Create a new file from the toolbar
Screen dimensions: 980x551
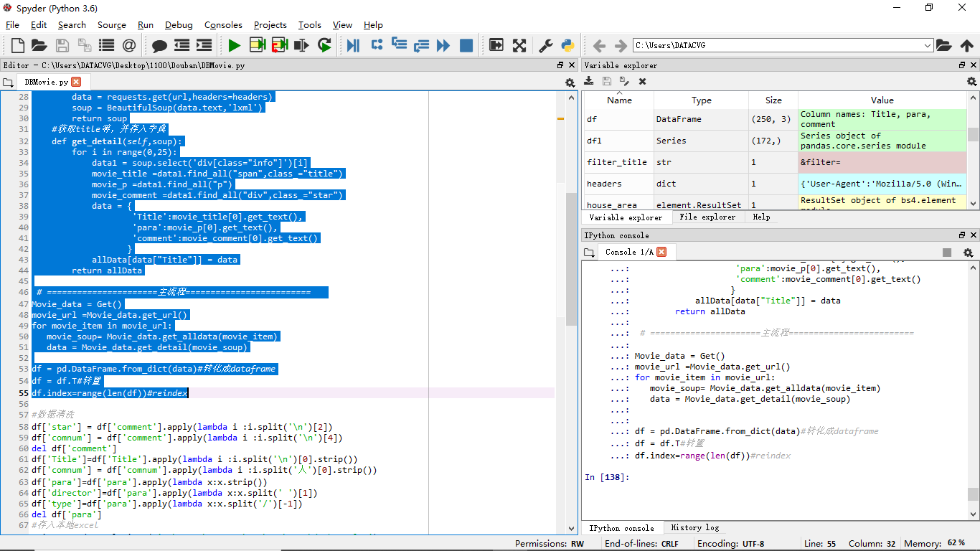(18, 45)
